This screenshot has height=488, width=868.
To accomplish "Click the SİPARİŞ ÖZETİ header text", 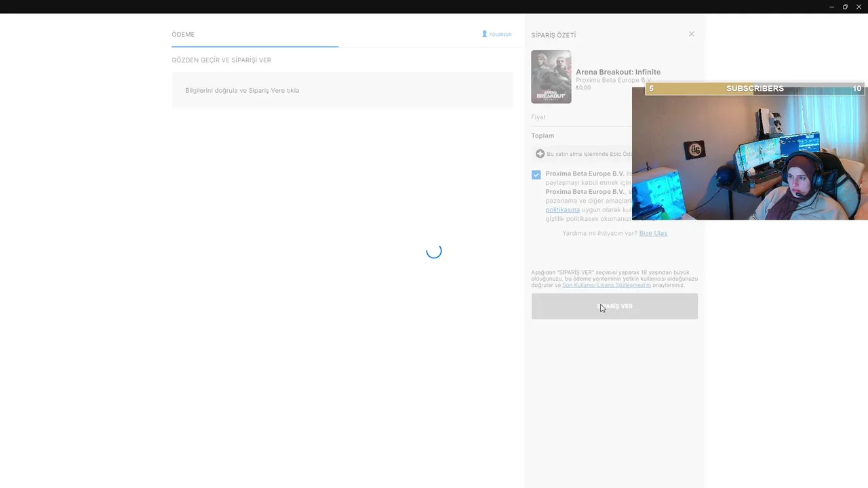I will [x=553, y=35].
